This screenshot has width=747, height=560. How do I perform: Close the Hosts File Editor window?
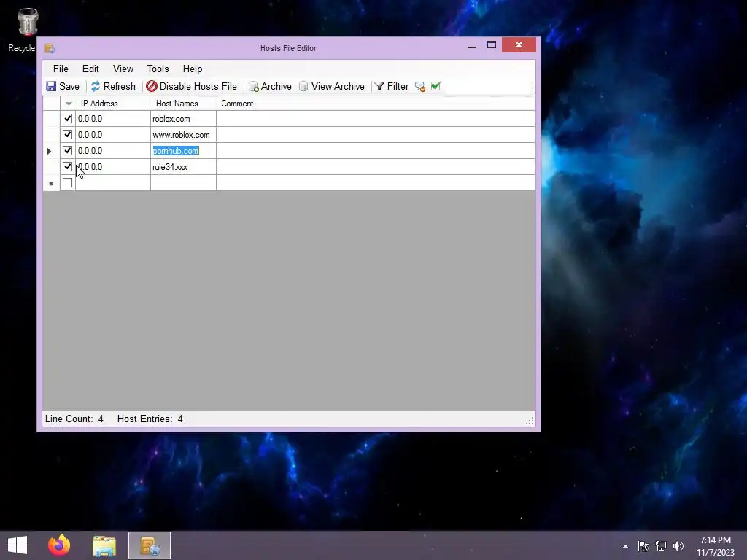(x=519, y=44)
